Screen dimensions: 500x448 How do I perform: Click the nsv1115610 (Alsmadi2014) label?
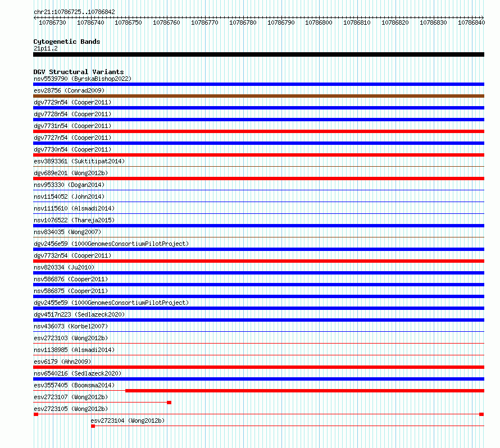pyautogui.click(x=74, y=208)
